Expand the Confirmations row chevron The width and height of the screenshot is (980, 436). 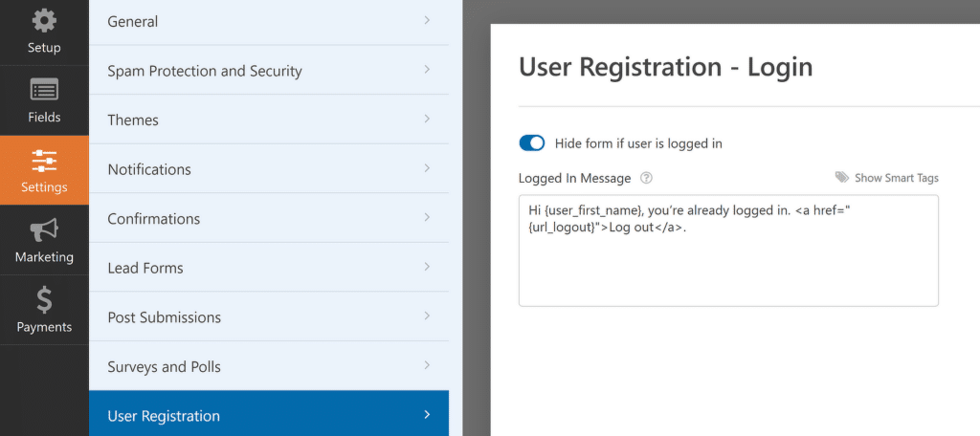tap(427, 217)
